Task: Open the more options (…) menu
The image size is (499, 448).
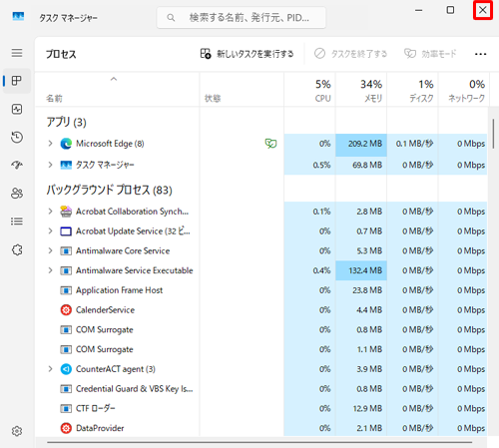Action: [480, 54]
